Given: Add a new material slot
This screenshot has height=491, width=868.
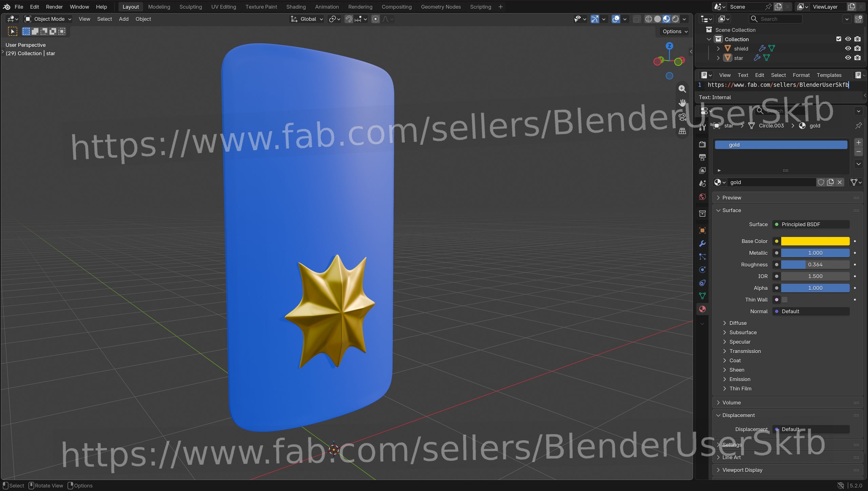Looking at the screenshot, I should (x=859, y=143).
